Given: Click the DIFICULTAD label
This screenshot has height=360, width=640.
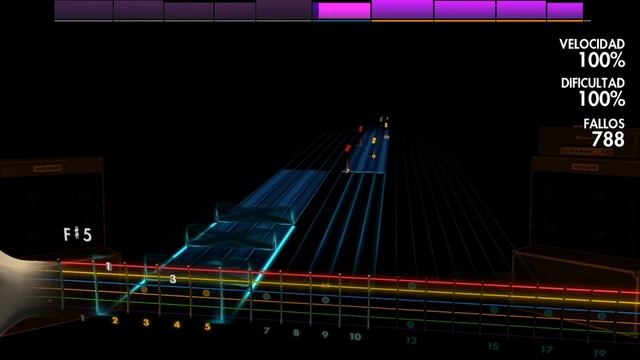Looking at the screenshot, I should pyautogui.click(x=593, y=83).
